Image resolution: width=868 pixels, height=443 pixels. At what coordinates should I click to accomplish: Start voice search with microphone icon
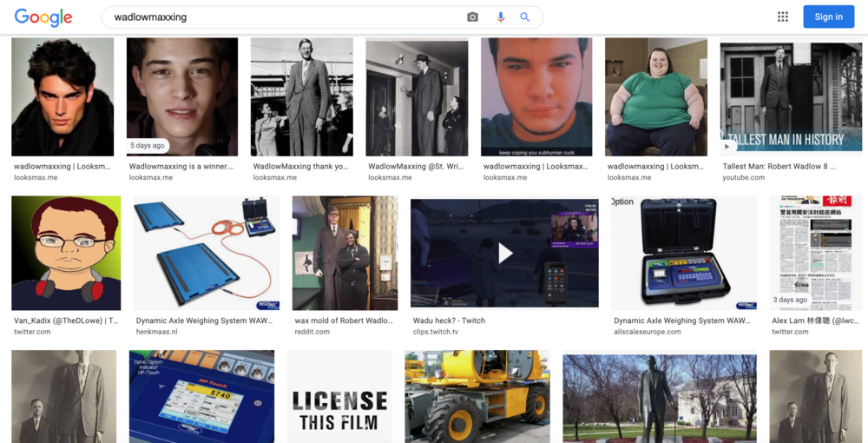click(x=501, y=17)
